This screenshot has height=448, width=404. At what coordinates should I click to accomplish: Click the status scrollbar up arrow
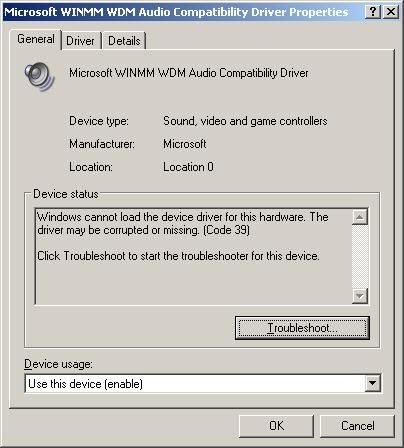tap(360, 217)
